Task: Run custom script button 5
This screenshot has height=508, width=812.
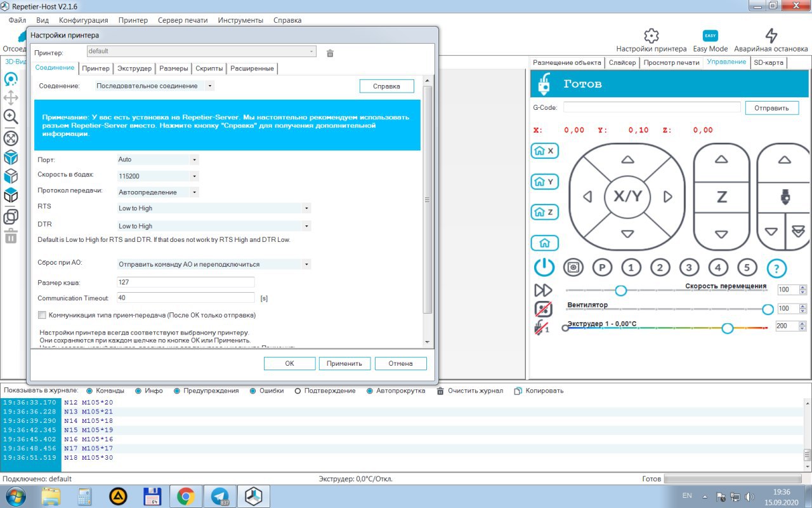Action: tap(747, 267)
